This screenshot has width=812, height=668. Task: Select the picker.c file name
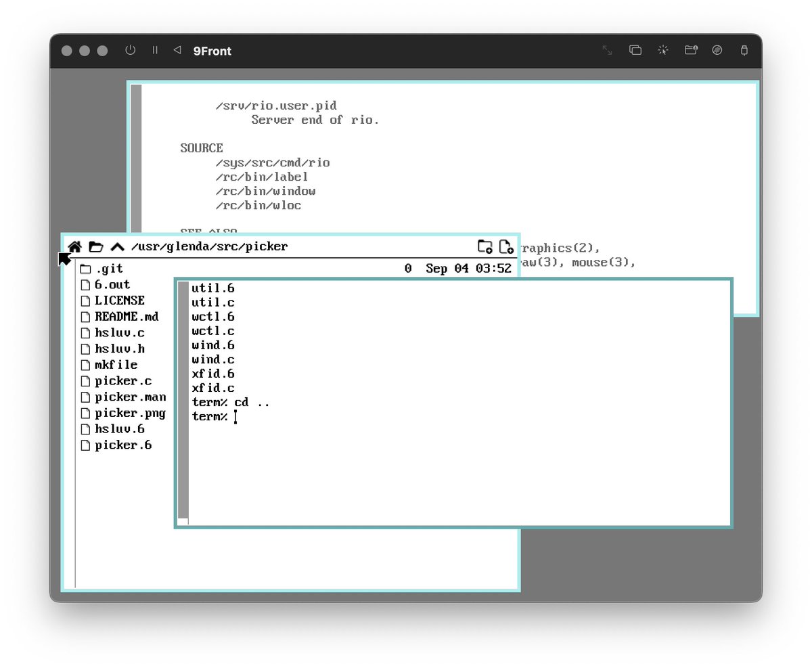tap(123, 381)
